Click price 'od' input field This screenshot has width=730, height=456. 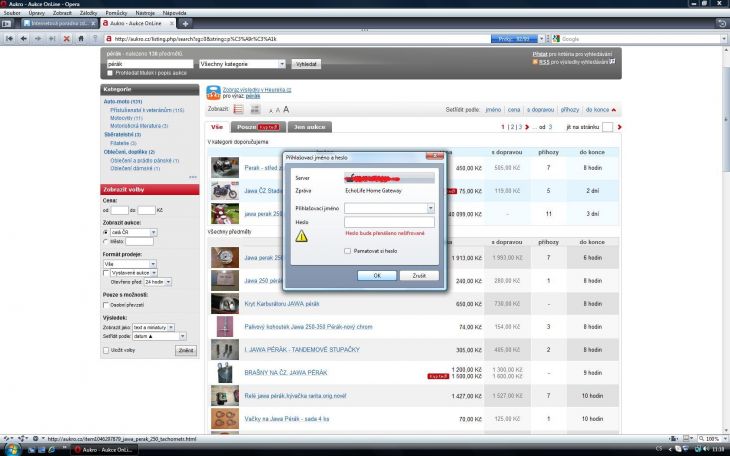point(119,210)
